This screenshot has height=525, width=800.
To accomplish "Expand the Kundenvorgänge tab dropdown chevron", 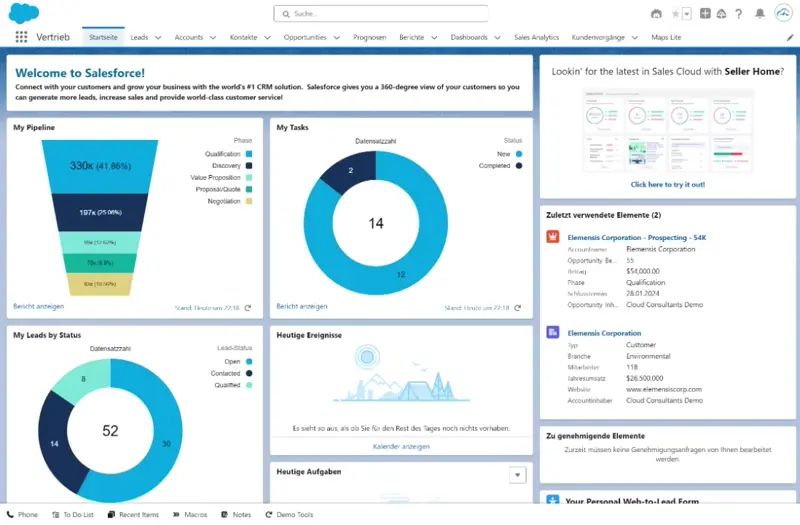I will pos(635,37).
